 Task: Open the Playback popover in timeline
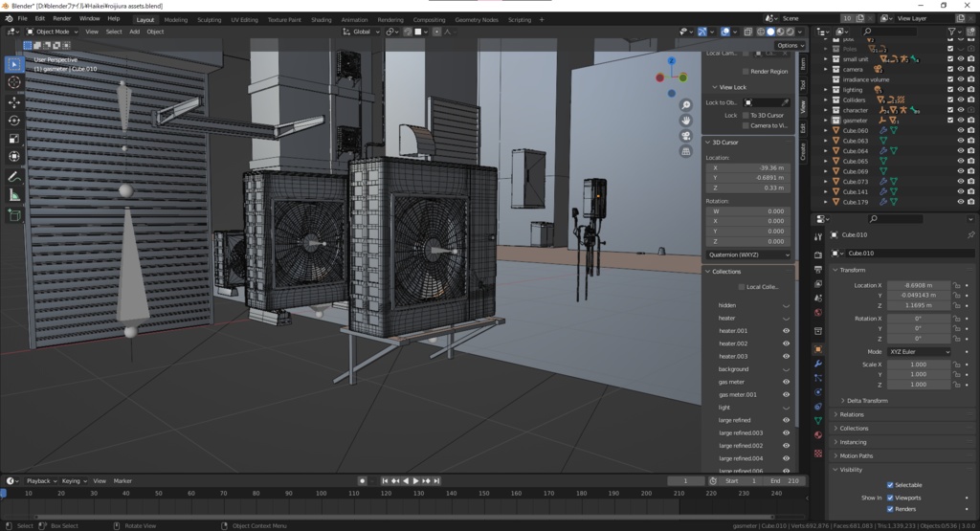click(x=41, y=481)
